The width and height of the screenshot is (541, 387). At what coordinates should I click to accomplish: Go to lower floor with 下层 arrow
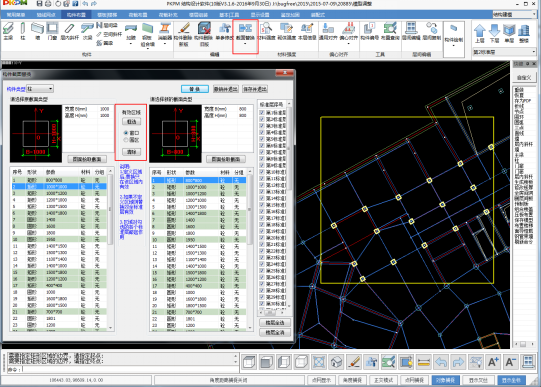pos(494,33)
